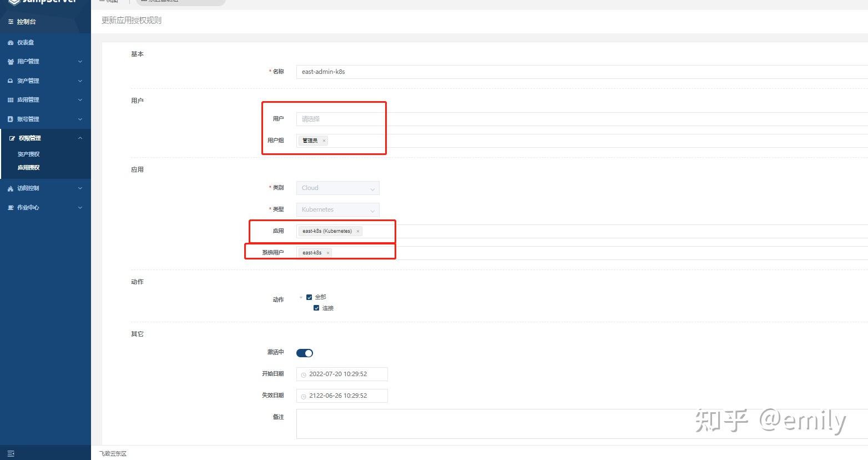Open 用户管理 user management section
The image size is (868, 460).
29,61
